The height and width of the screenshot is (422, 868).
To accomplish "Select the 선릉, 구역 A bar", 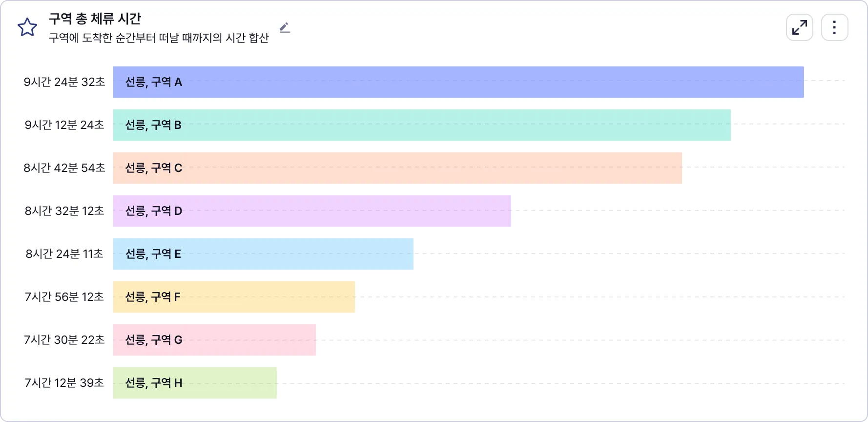I will pos(458,82).
